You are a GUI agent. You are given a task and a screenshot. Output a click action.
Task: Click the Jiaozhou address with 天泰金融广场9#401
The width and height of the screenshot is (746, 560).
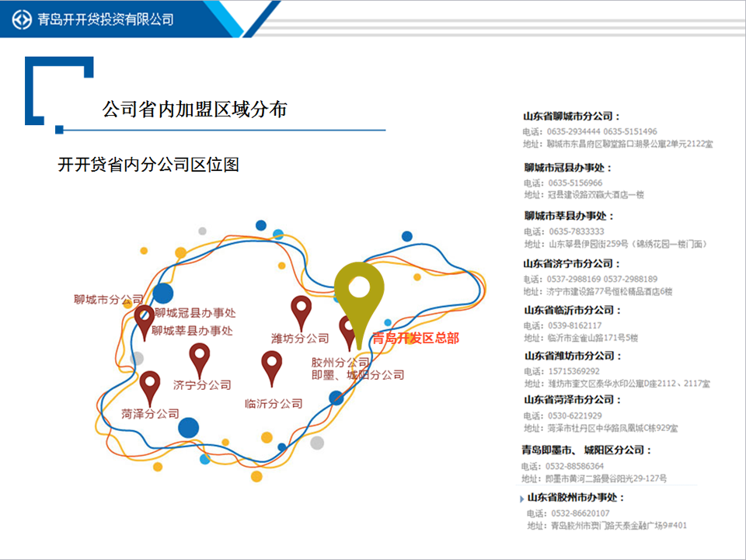click(x=607, y=526)
